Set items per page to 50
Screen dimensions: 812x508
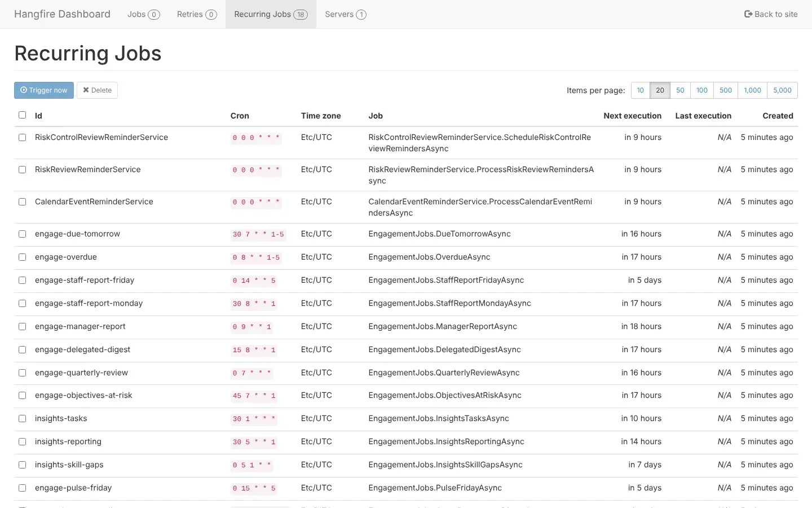pos(681,90)
